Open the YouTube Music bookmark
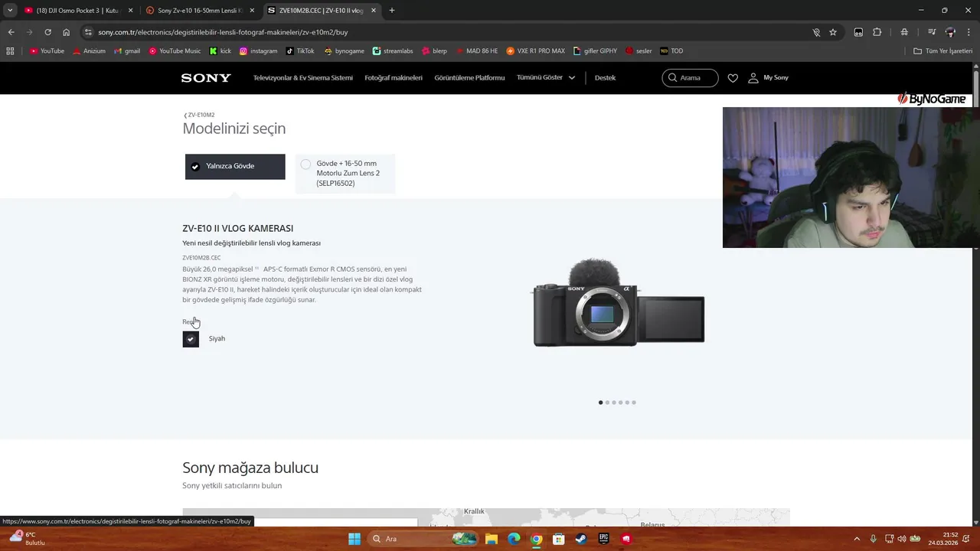The height and width of the screenshot is (551, 980). point(175,51)
